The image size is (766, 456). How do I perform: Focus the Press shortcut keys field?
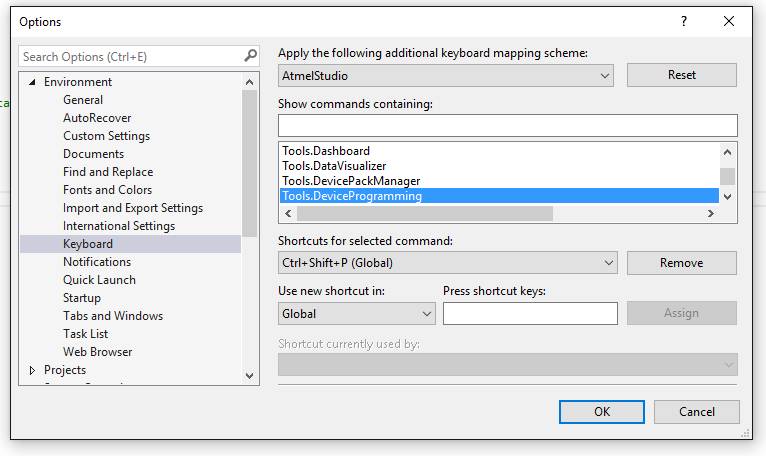(530, 314)
